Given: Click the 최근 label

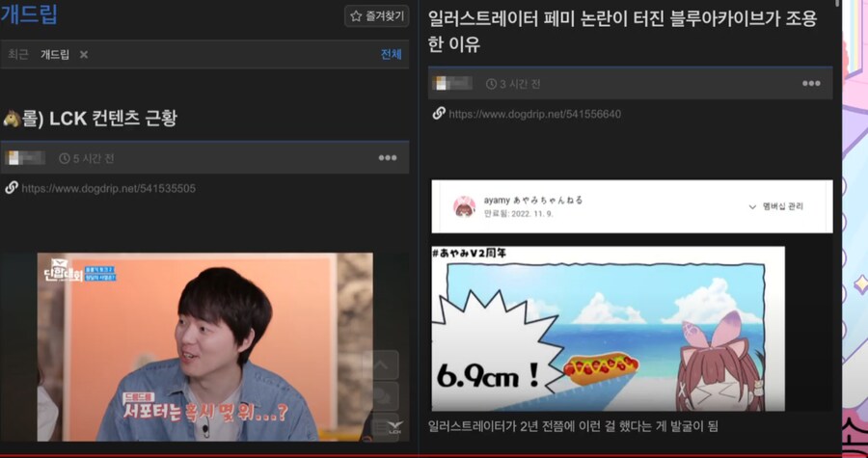Looking at the screenshot, I should (x=18, y=54).
